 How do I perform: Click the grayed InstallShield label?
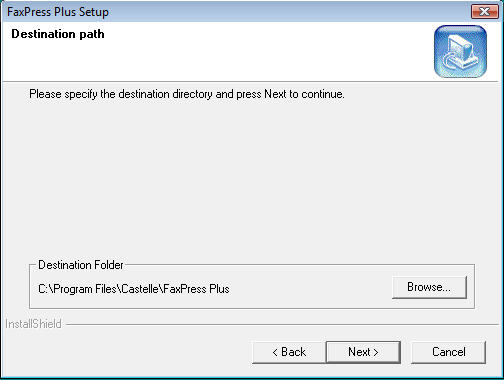click(x=33, y=324)
